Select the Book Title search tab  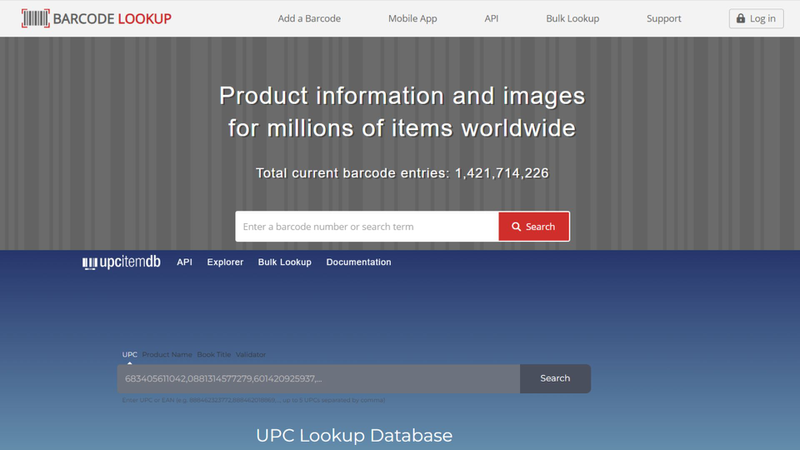pyautogui.click(x=214, y=355)
